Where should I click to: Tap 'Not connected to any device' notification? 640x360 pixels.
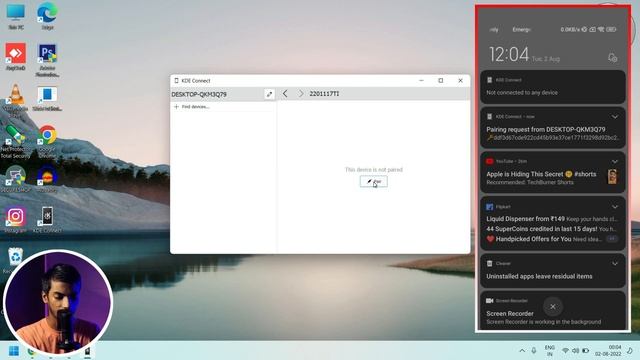(552, 87)
